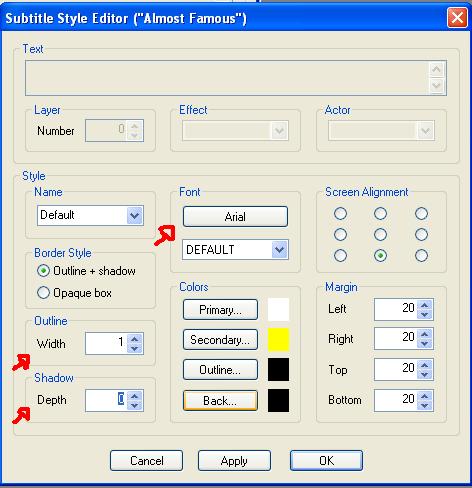Image resolution: width=472 pixels, height=488 pixels.
Task: Choose center-middle screen alignment radio
Action: coord(380,235)
